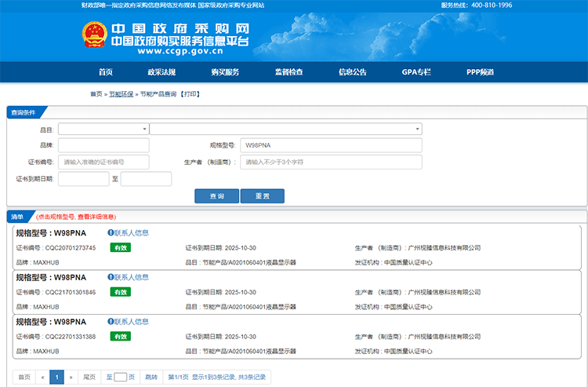The width and height of the screenshot is (588, 387).
Task: Open 联系人信息 for third result card
Action: 131,321
